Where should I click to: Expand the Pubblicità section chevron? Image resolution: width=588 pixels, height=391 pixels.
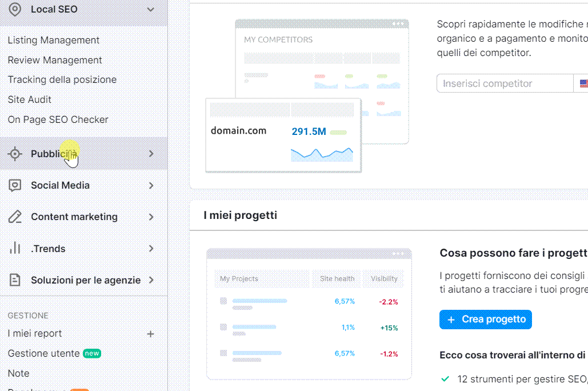150,153
